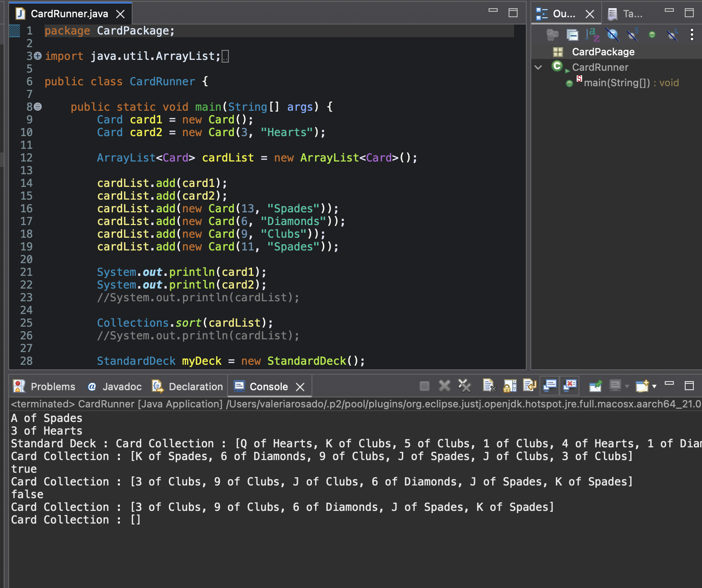Image resolution: width=702 pixels, height=588 pixels.
Task: Click the 'Standard Deck : Card Collection' output line
Action: click(x=356, y=444)
